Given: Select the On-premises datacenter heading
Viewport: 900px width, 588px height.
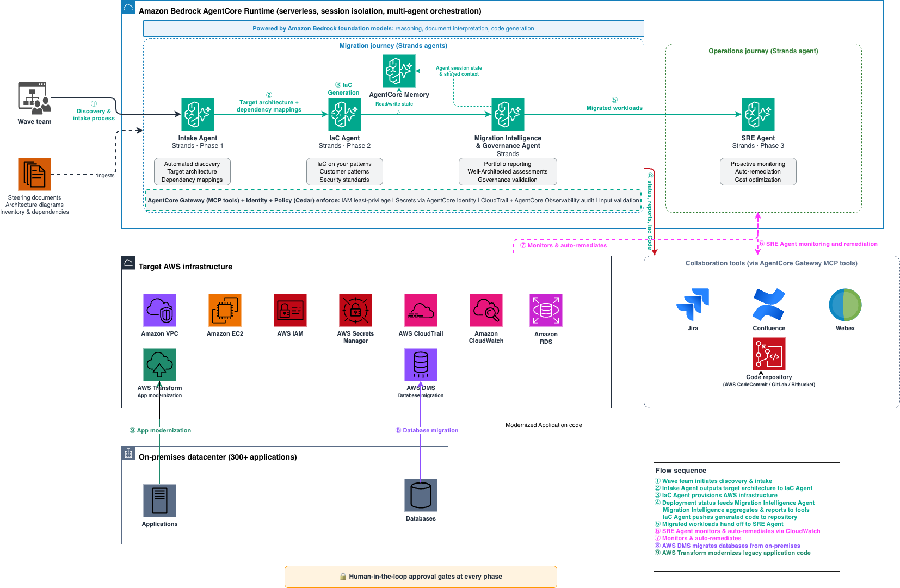Looking at the screenshot, I should 218,457.
